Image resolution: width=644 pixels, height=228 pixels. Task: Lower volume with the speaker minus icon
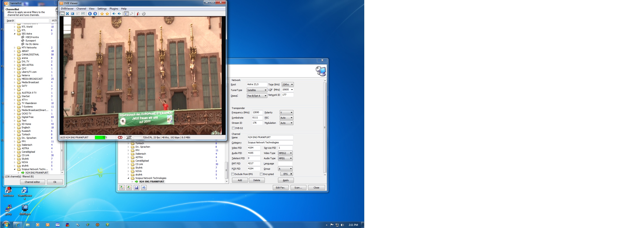(x=114, y=14)
